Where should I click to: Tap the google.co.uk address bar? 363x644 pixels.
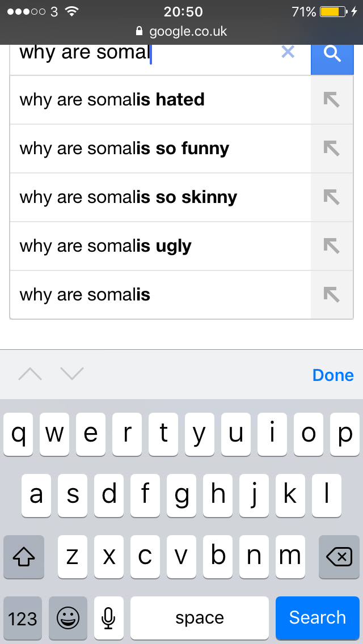point(181,31)
